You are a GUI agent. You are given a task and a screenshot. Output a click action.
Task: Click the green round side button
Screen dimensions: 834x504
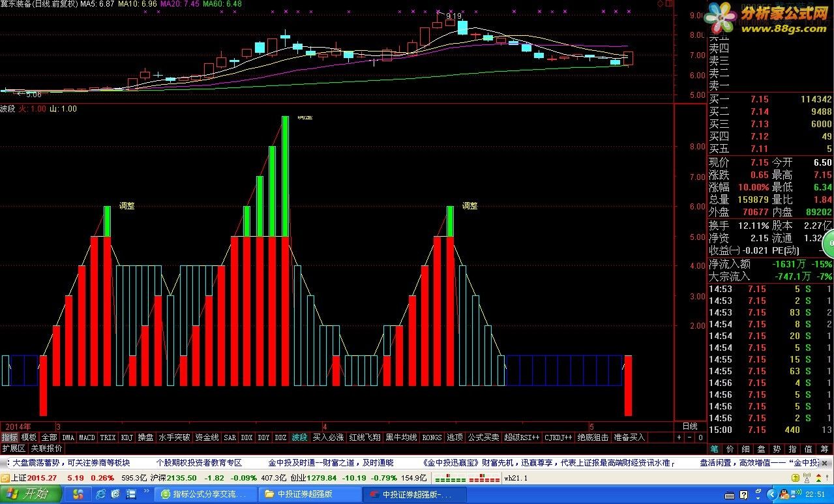click(829, 245)
